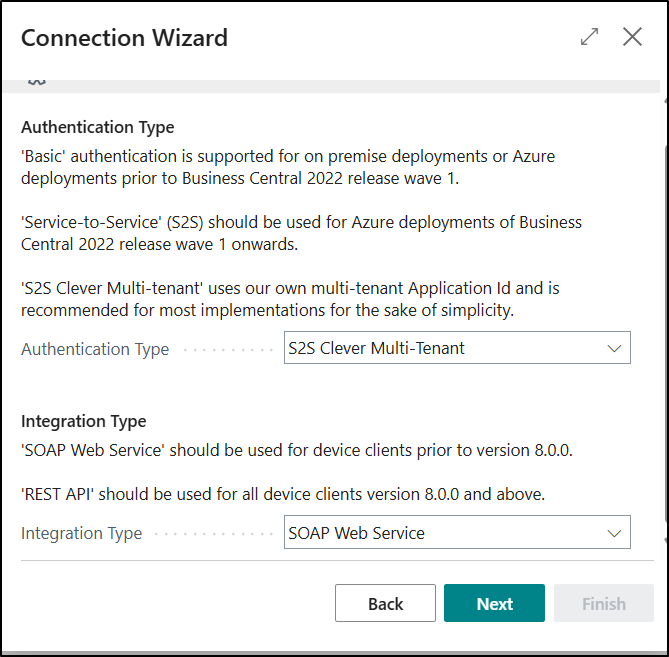Open the Authentication Type dropdown chevron
The width and height of the screenshot is (669, 657).
coord(614,348)
